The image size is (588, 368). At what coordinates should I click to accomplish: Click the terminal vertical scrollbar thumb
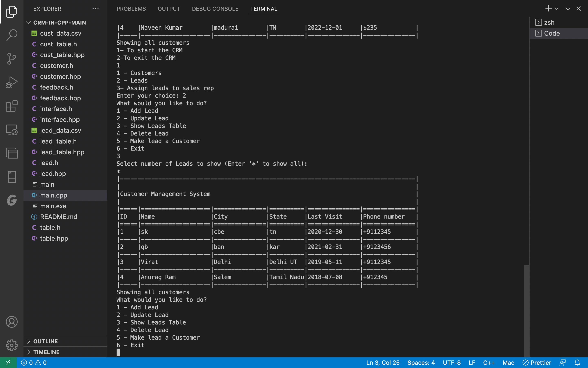(x=527, y=311)
